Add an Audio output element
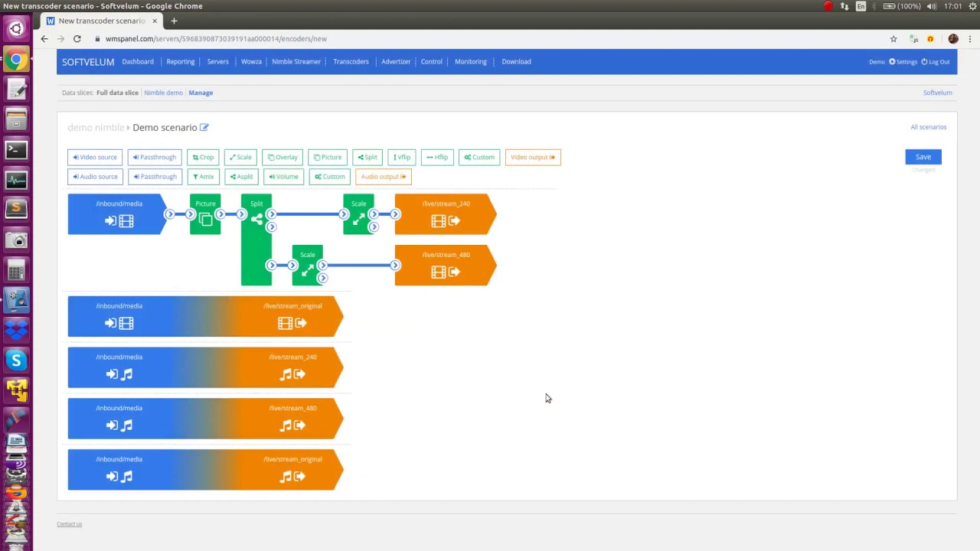Screen dimensions: 980x551 point(384,176)
